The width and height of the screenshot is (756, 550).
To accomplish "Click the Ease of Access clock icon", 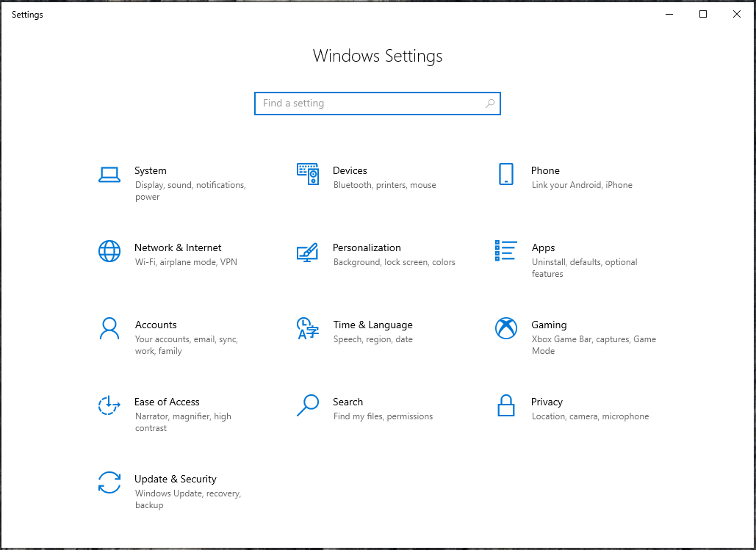I will 109,406.
